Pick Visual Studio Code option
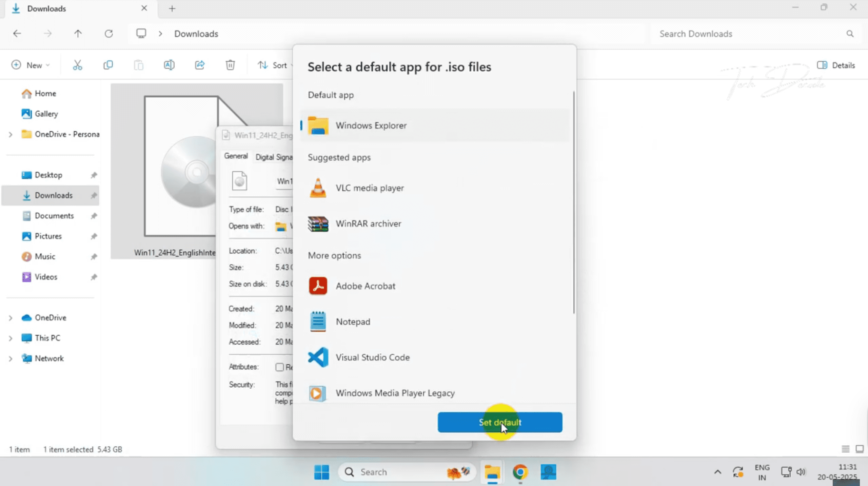Screen dimensions: 868x486 click(x=372, y=357)
